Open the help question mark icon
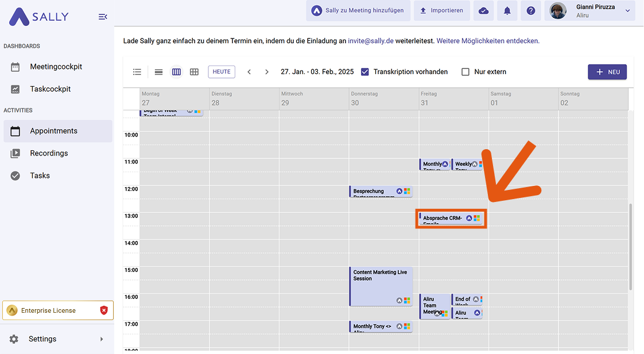 [531, 11]
